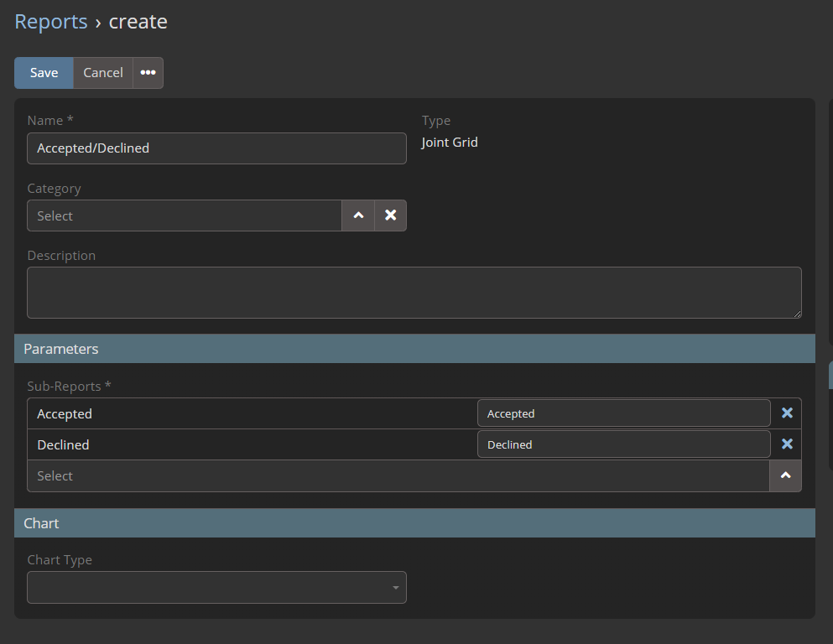Grab the Description textarea resize handle

(x=797, y=314)
